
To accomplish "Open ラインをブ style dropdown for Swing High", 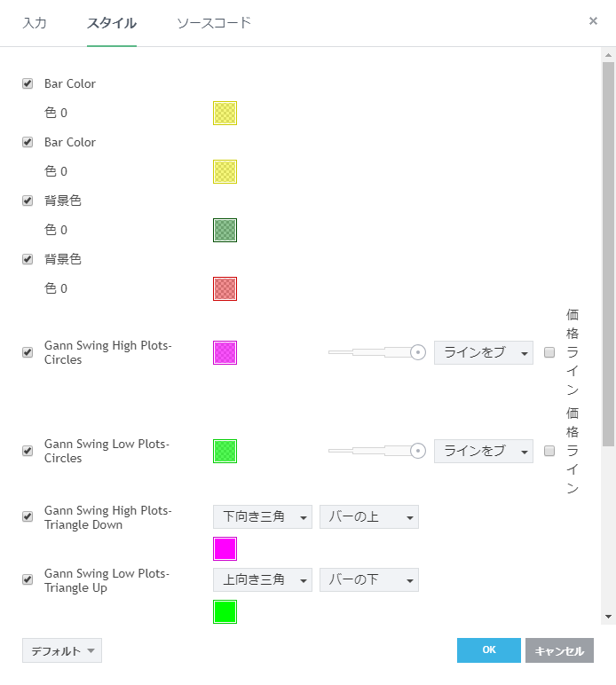I will (x=483, y=352).
